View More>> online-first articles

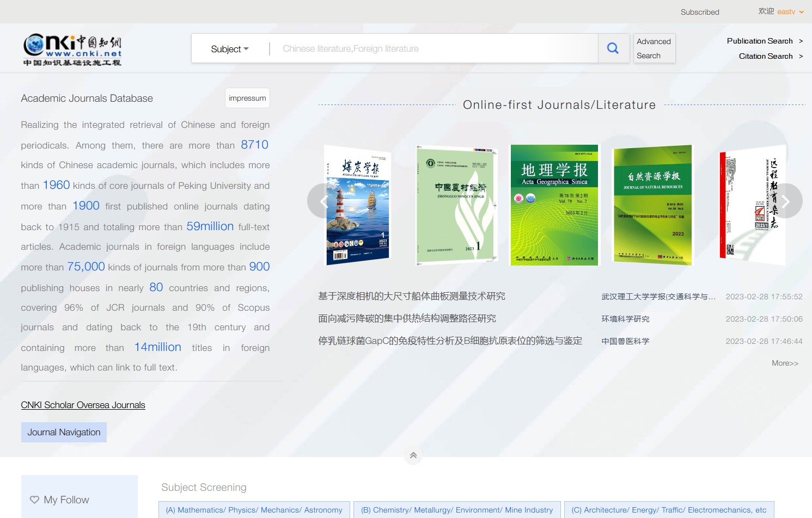click(785, 363)
